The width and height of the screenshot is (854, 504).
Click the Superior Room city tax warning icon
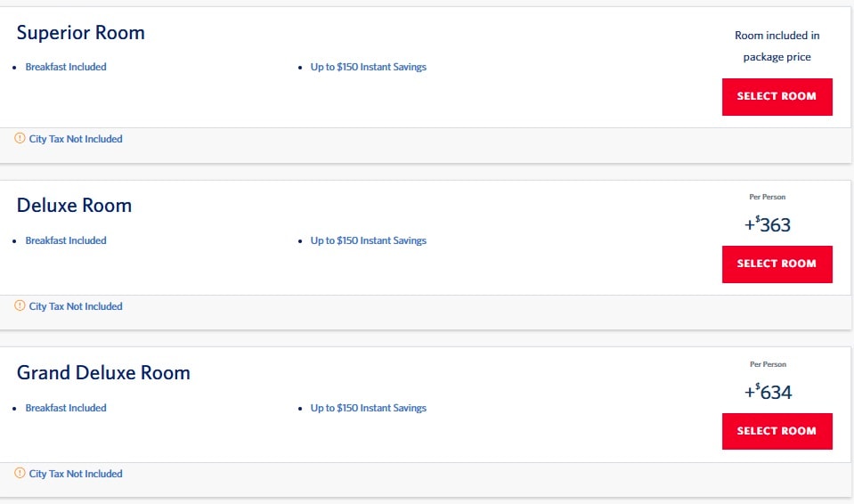click(x=20, y=138)
